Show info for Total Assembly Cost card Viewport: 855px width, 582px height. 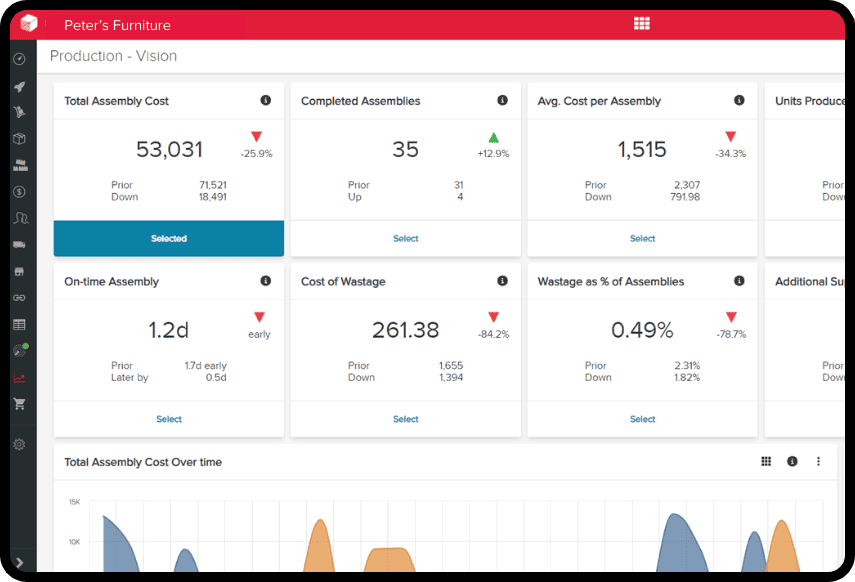(x=266, y=100)
